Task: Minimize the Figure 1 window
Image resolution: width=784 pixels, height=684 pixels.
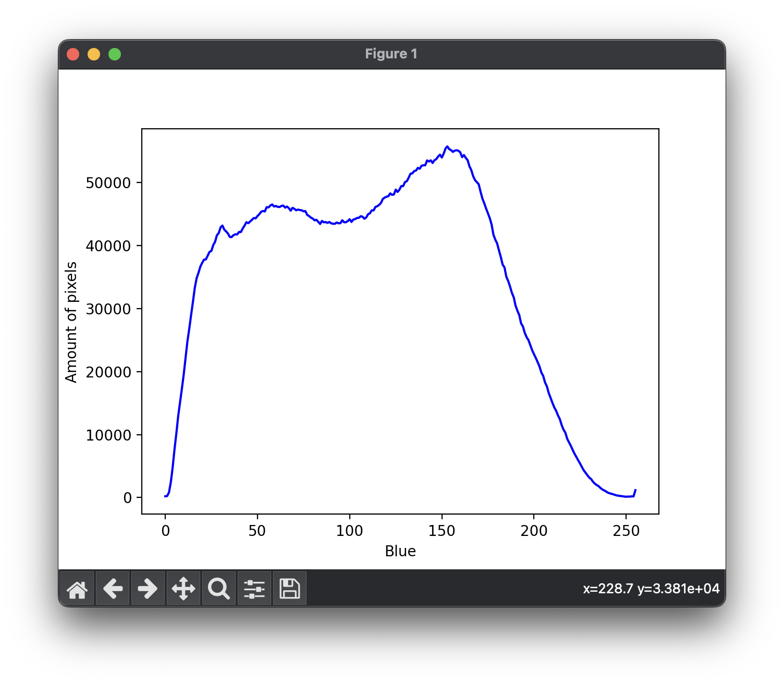Action: click(94, 54)
